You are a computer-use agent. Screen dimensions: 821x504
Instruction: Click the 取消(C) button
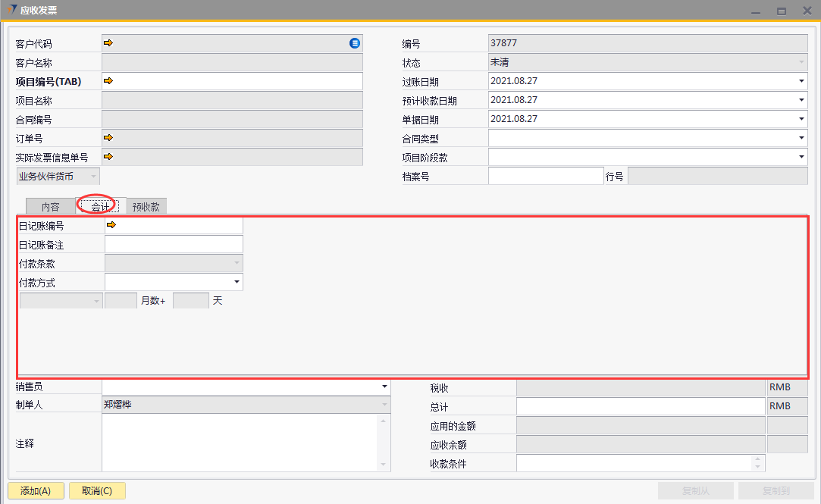(x=97, y=490)
